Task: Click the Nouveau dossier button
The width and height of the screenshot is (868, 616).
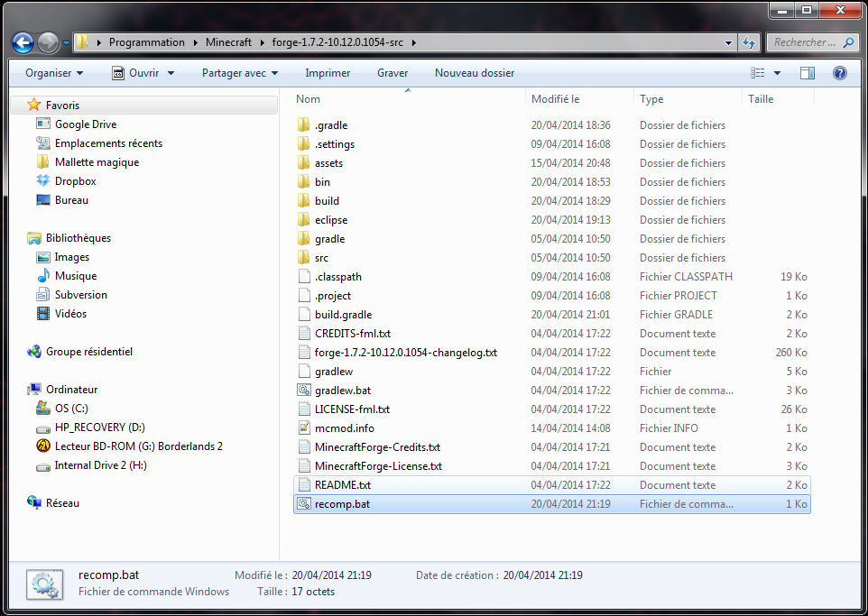Action: click(x=475, y=73)
